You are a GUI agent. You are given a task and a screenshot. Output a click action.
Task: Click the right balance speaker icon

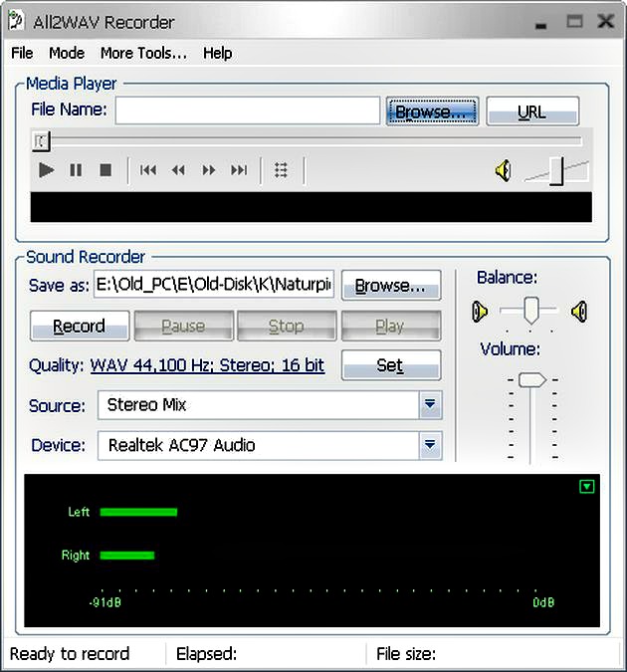tap(579, 312)
